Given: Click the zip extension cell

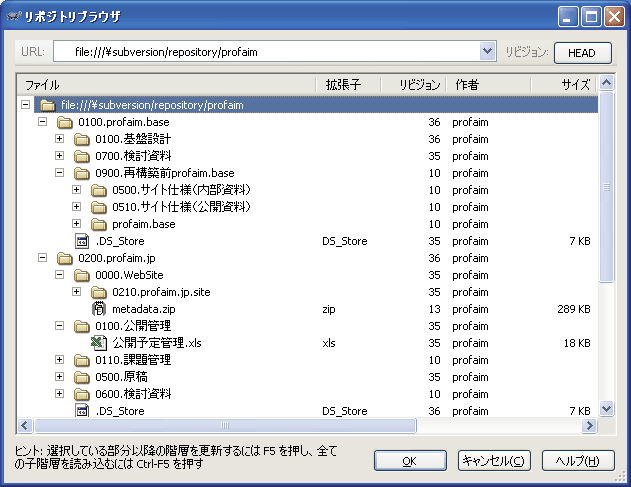Looking at the screenshot, I should coord(329,310).
